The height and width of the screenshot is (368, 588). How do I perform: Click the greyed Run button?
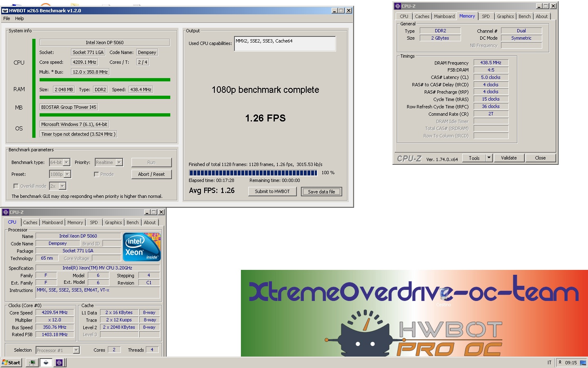pos(151,162)
